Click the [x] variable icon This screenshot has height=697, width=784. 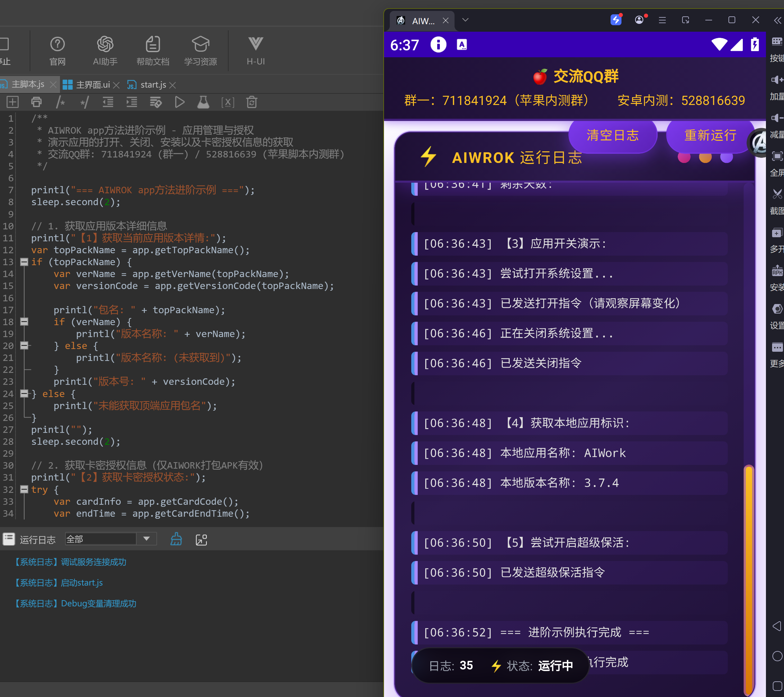[228, 103]
